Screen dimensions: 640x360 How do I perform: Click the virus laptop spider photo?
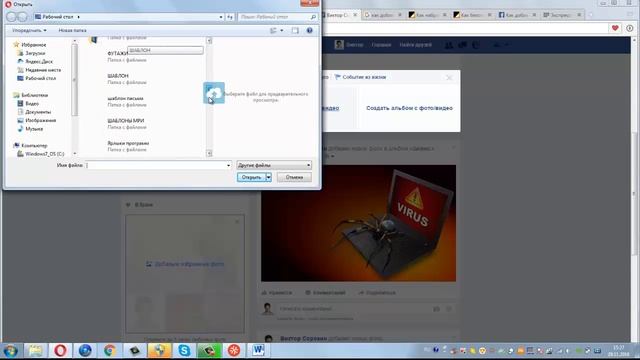pyautogui.click(x=358, y=223)
